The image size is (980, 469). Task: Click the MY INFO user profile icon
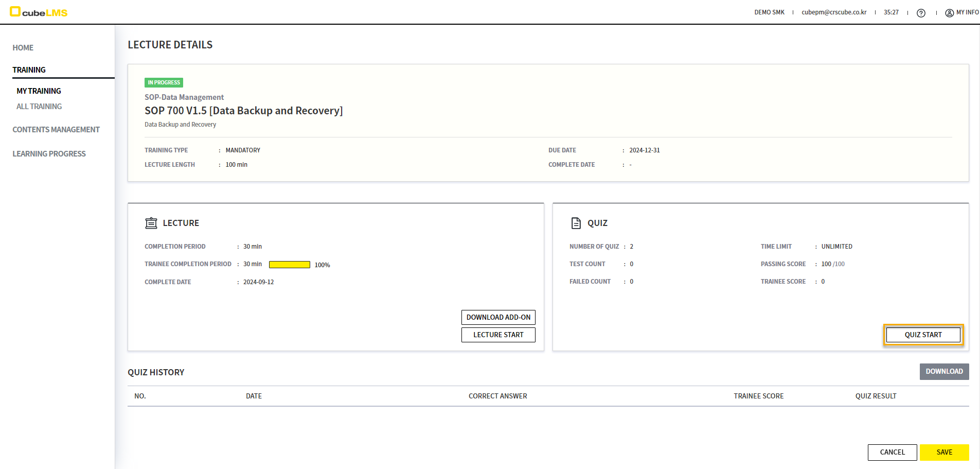coord(949,13)
